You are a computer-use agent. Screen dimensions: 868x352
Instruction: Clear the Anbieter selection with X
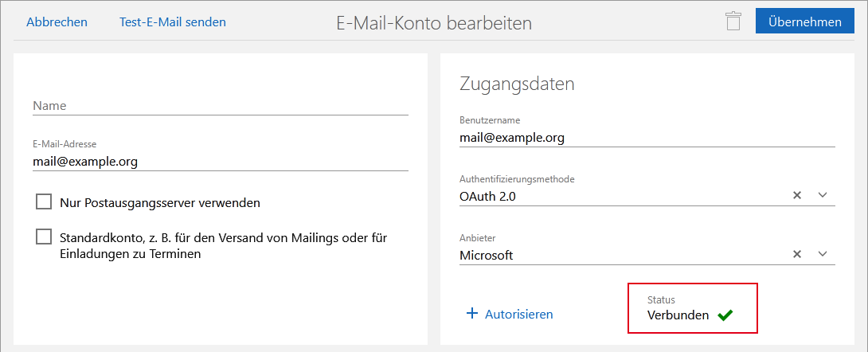[796, 255]
